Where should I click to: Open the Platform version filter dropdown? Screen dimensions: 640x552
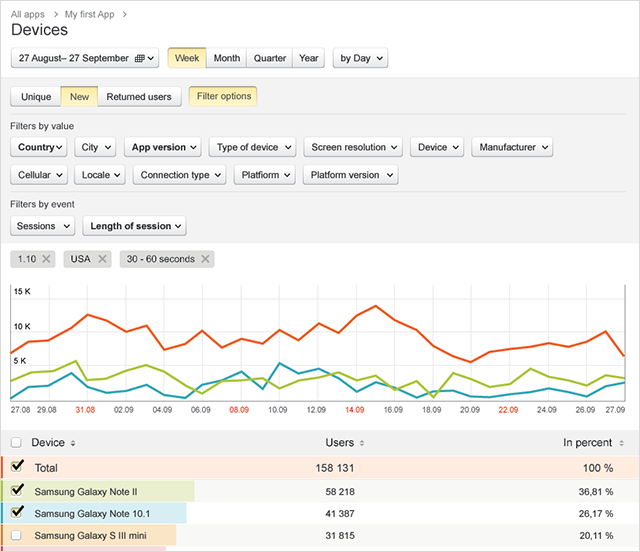pos(350,175)
